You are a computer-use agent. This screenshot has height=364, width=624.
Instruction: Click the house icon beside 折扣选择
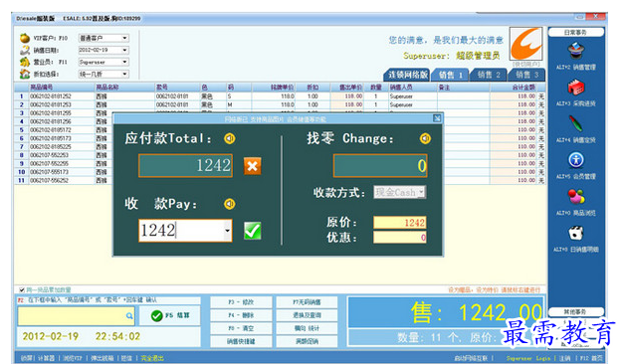click(x=25, y=74)
